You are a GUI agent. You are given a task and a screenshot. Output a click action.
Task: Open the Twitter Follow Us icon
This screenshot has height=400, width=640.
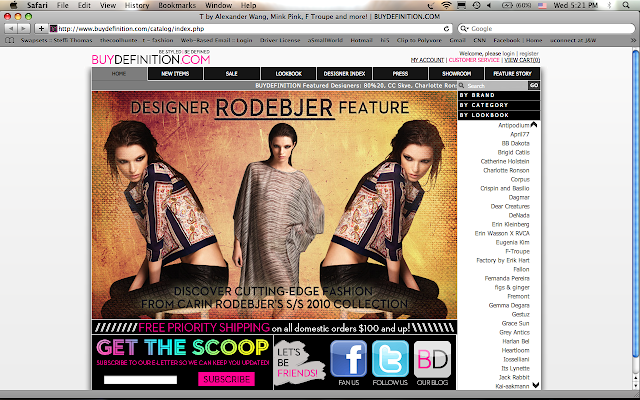pos(390,359)
